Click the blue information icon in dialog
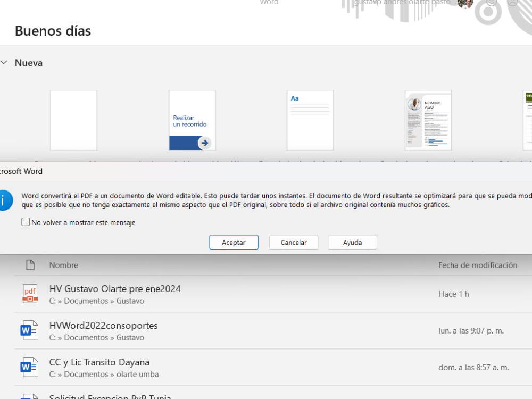The image size is (532, 399). (5, 200)
